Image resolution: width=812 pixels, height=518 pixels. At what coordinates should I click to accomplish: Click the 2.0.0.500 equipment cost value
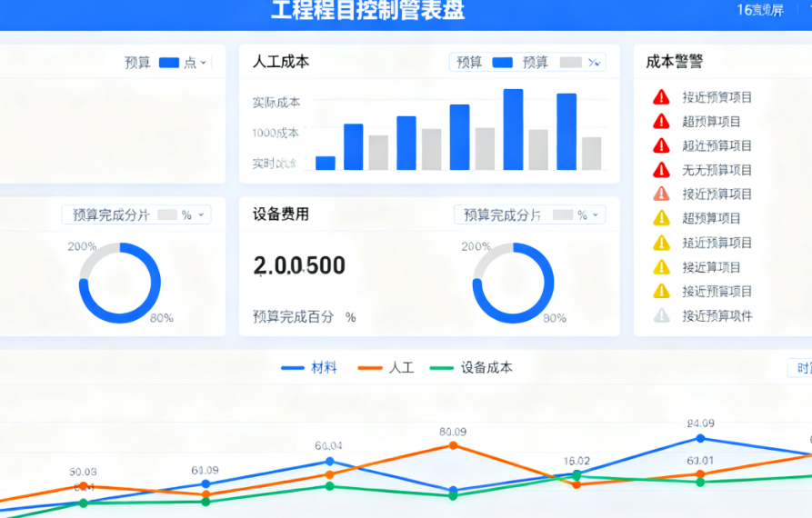(299, 265)
